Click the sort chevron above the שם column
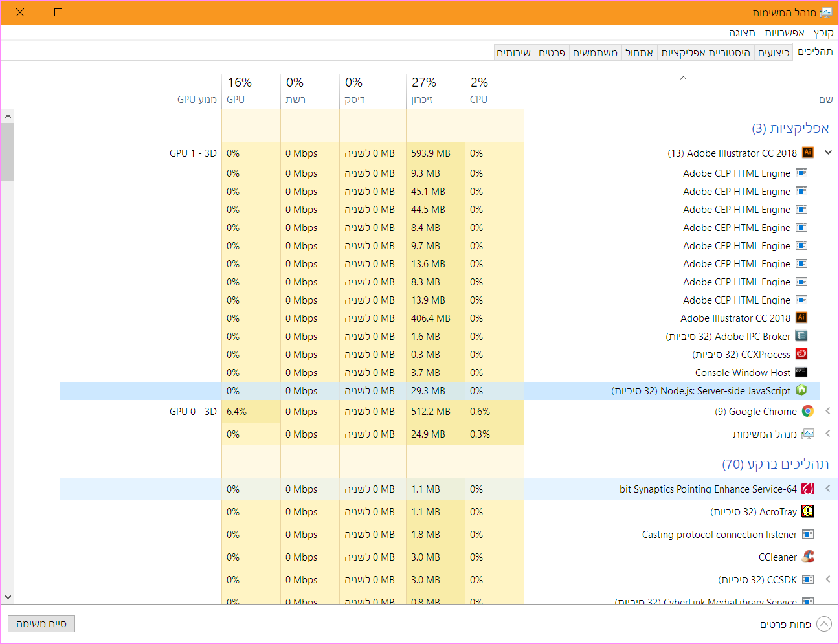The height and width of the screenshot is (644, 839). (x=683, y=78)
